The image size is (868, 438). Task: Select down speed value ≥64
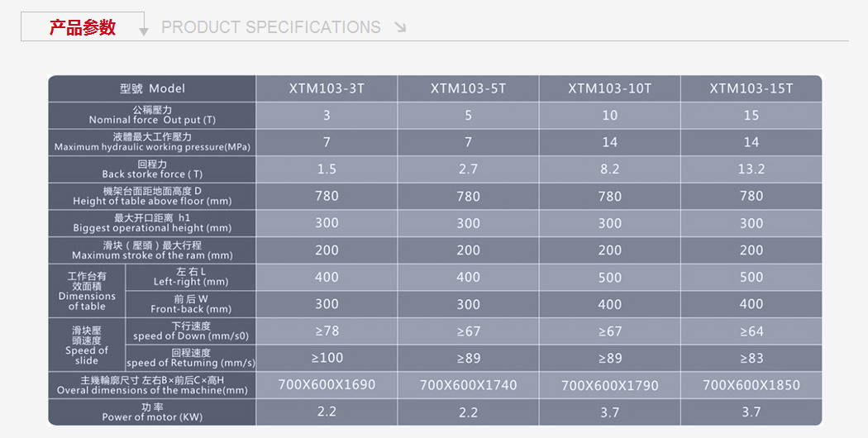751,331
